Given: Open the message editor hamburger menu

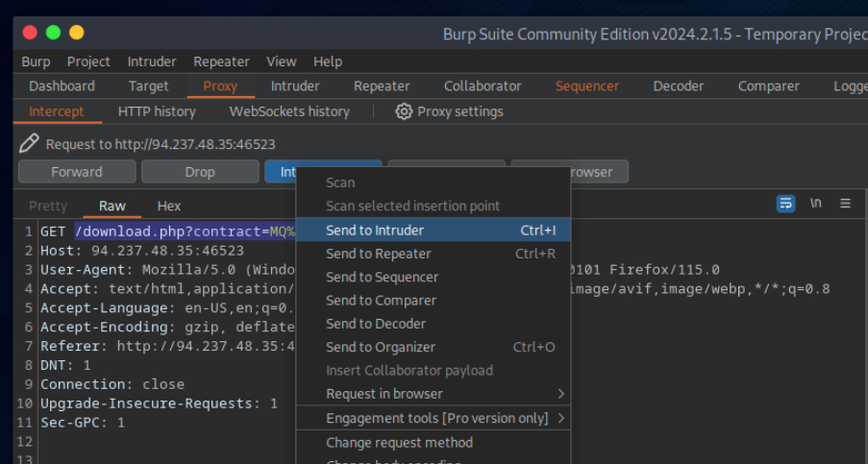Looking at the screenshot, I should click(x=846, y=204).
